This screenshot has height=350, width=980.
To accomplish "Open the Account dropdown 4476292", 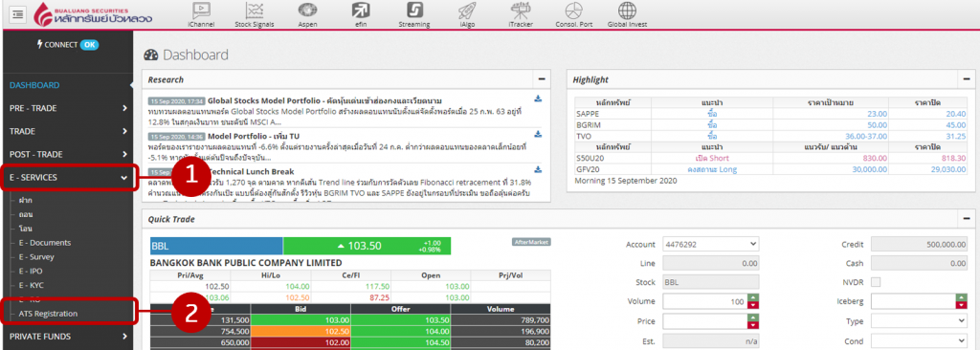I will click(711, 245).
